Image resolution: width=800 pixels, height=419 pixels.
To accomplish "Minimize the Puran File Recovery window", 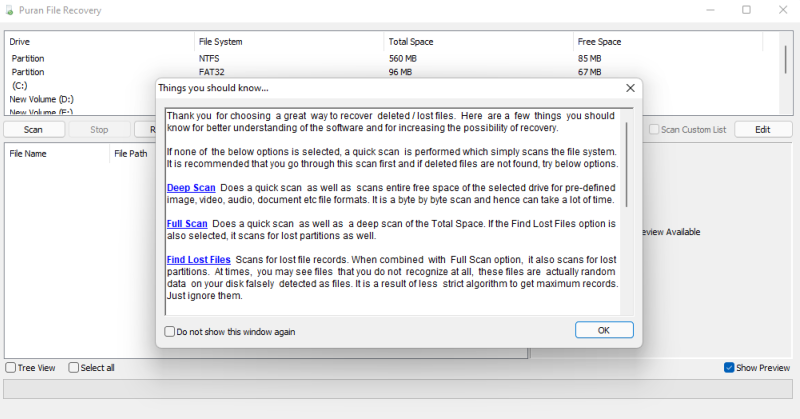I will [x=710, y=10].
